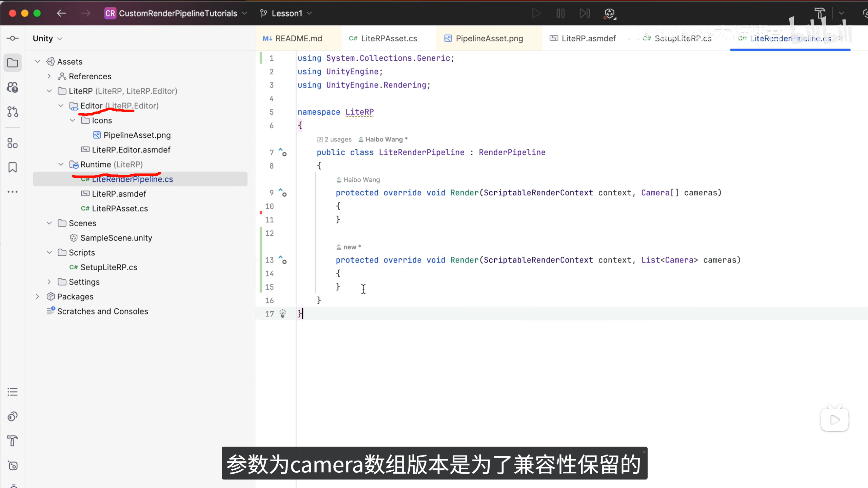Click the back navigation arrow
868x488 pixels.
(x=61, y=14)
